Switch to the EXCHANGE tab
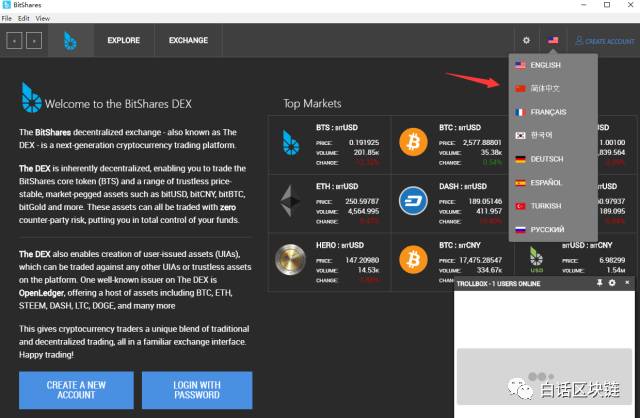Screen dimensions: 640x418 click(188, 41)
